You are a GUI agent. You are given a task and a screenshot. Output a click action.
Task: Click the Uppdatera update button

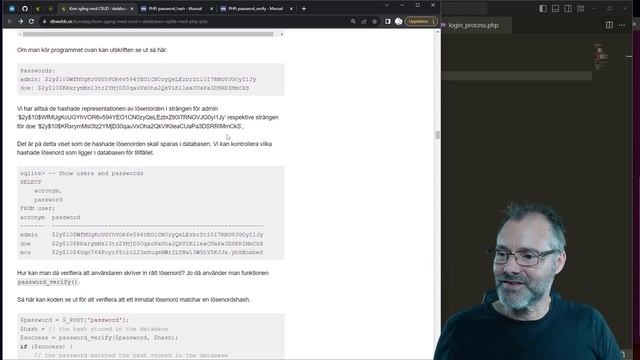[x=421, y=21]
